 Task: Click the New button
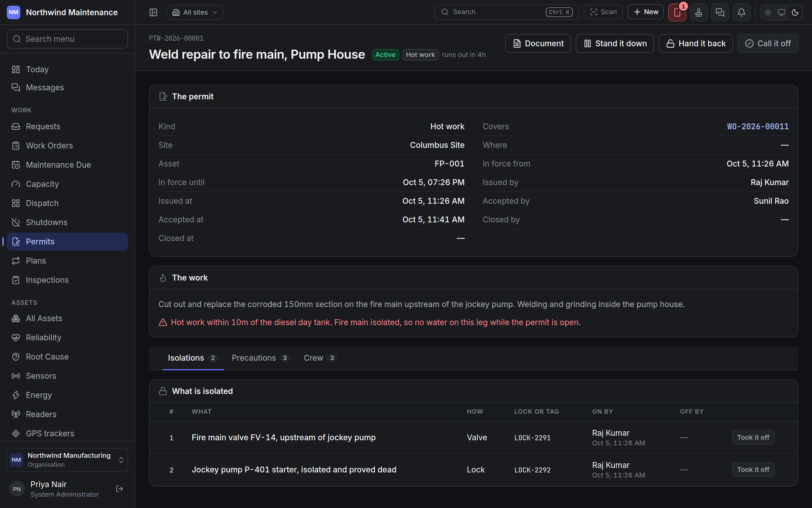point(645,12)
